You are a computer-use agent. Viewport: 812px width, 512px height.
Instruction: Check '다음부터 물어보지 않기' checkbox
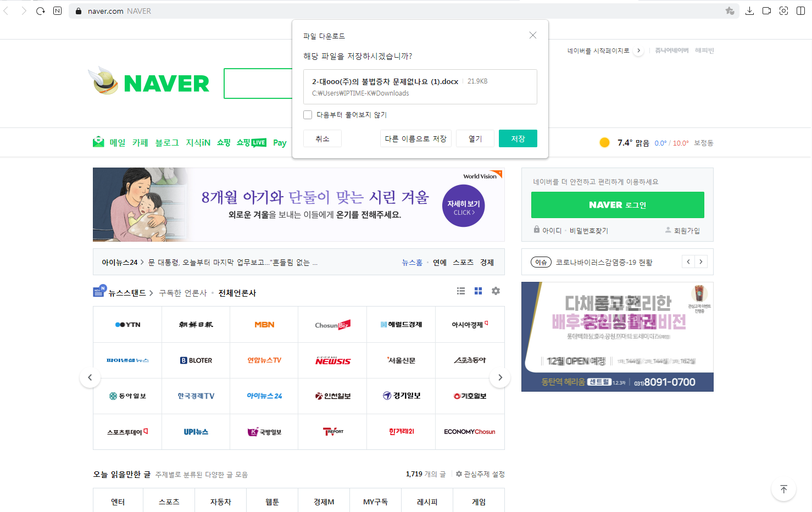(x=308, y=115)
